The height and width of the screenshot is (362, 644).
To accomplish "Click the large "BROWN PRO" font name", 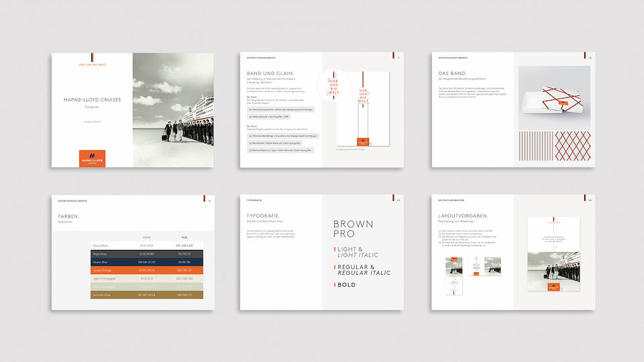I will coord(354,229).
